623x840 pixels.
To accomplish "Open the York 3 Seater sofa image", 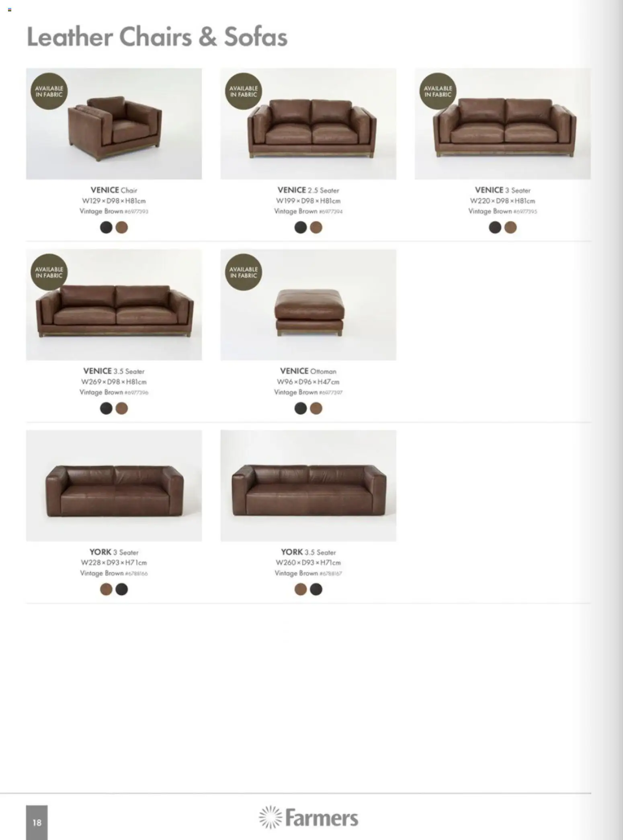I will tap(114, 486).
